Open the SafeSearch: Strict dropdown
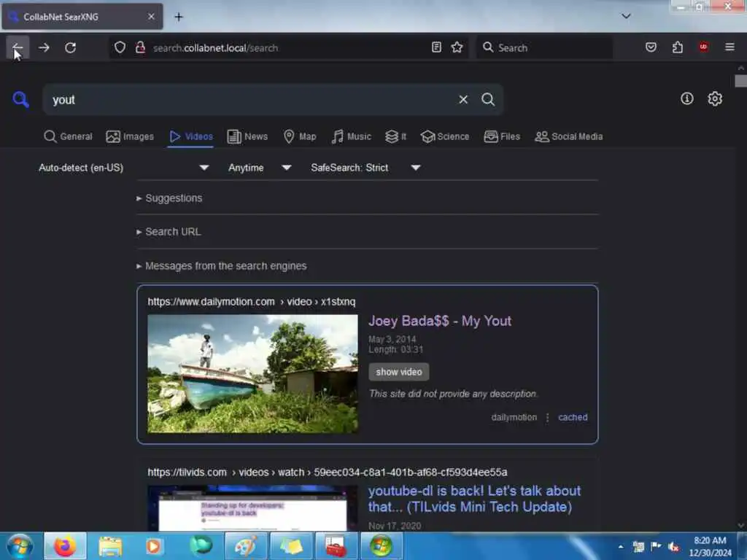747x560 pixels. tap(365, 168)
